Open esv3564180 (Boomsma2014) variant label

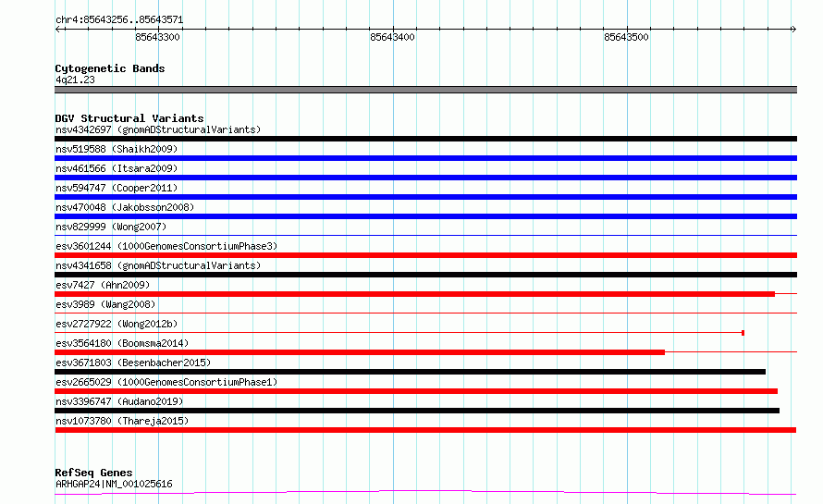[122, 343]
